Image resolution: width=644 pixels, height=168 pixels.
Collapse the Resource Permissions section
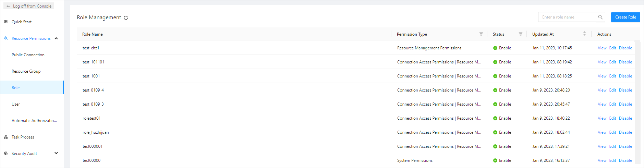pyautogui.click(x=56, y=38)
